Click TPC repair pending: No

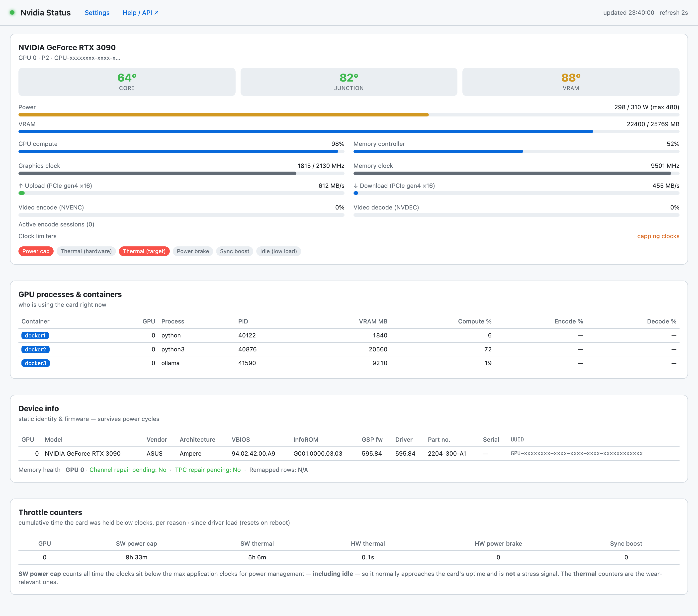click(x=208, y=470)
